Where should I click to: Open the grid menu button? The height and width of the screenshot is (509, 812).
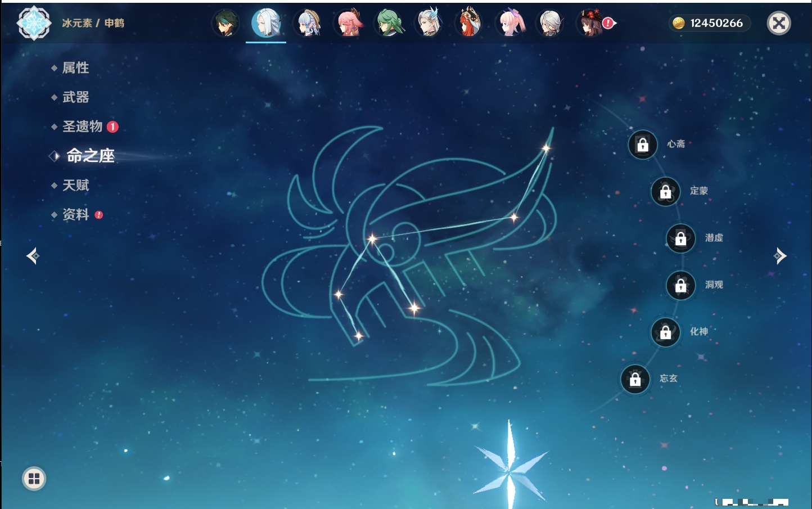[34, 479]
